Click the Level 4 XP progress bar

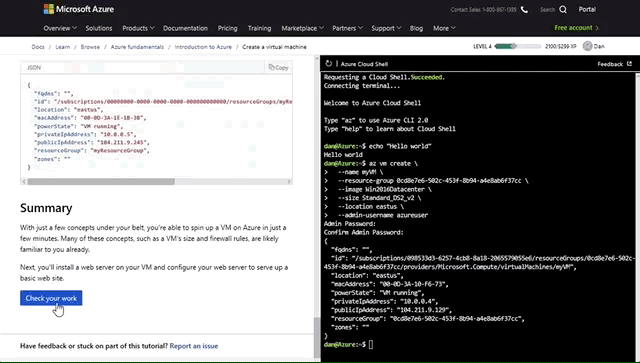pyautogui.click(x=518, y=46)
